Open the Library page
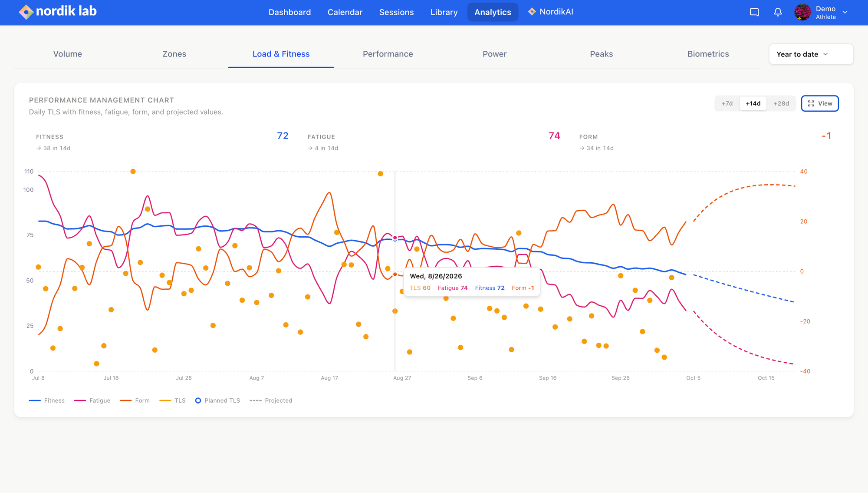The width and height of the screenshot is (868, 493). coord(444,12)
